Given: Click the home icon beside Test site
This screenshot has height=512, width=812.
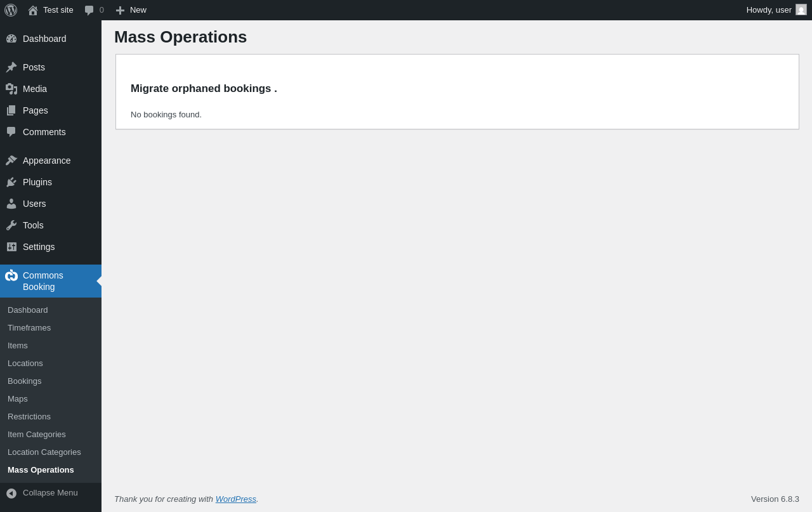Looking at the screenshot, I should (33, 10).
